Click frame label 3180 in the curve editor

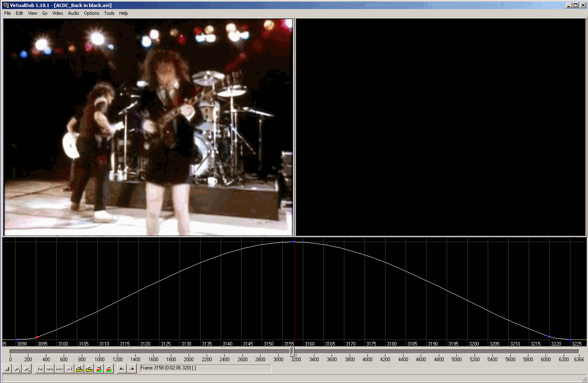[392, 344]
